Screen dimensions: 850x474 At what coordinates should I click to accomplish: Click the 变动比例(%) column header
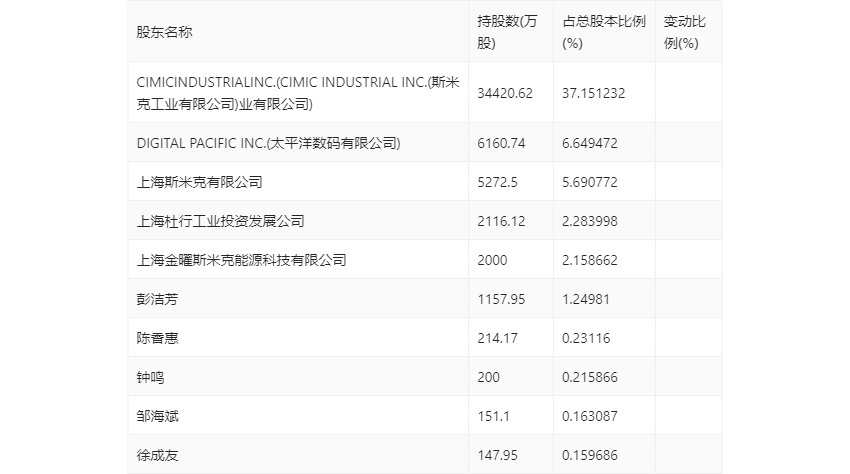(x=685, y=32)
